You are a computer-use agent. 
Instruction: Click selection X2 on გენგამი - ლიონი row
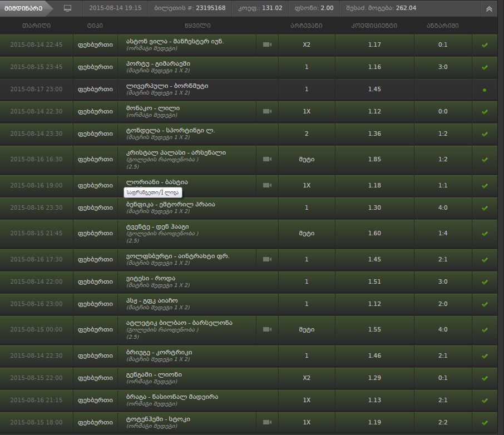click(307, 378)
